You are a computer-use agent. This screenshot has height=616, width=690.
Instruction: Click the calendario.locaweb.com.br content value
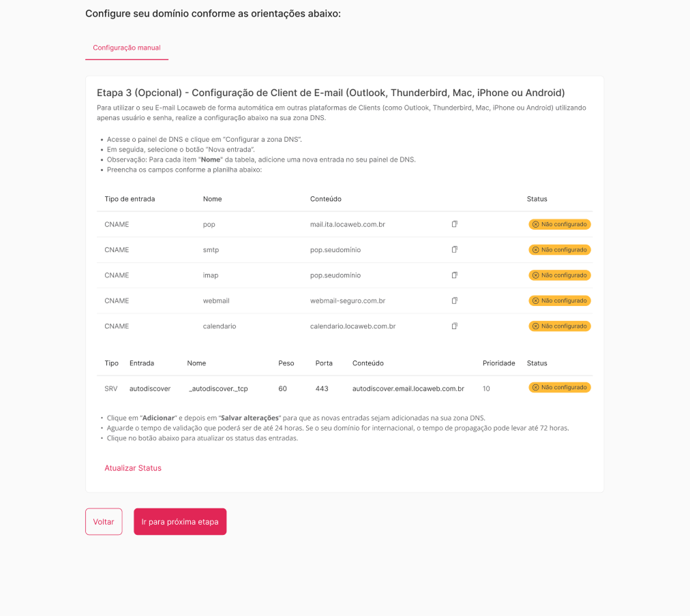pos(352,326)
